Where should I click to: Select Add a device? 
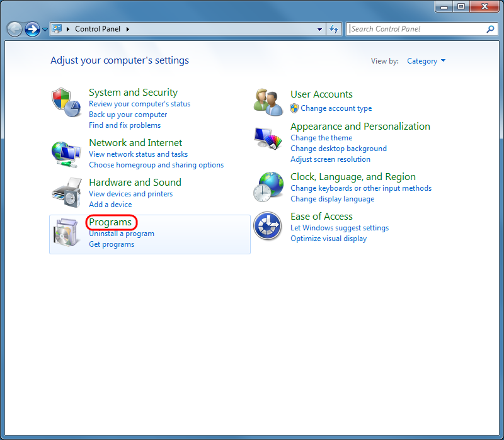click(110, 205)
